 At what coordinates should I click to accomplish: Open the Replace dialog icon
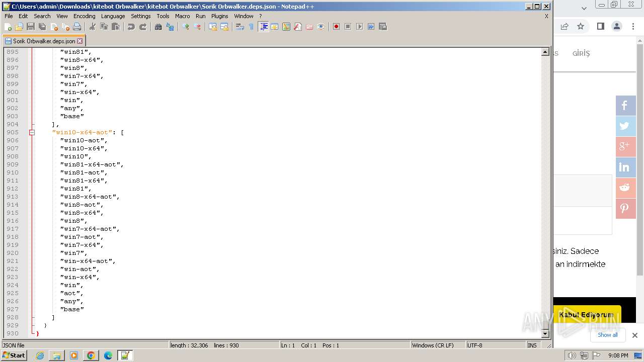coord(170,27)
